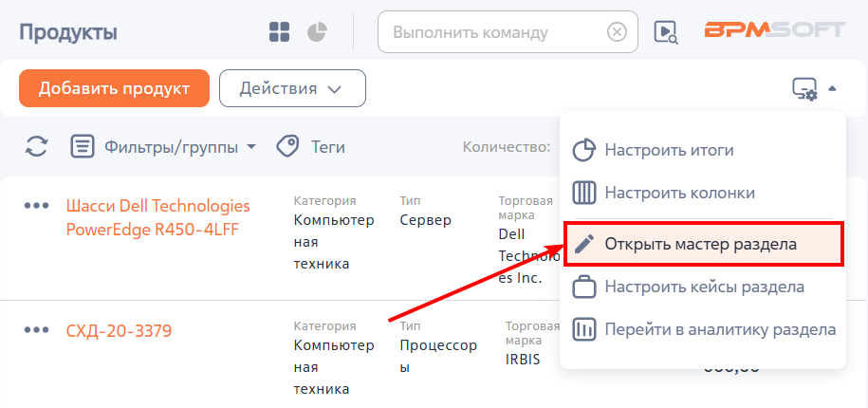The height and width of the screenshot is (408, 868).
Task: Click the Количество label
Action: (x=507, y=147)
